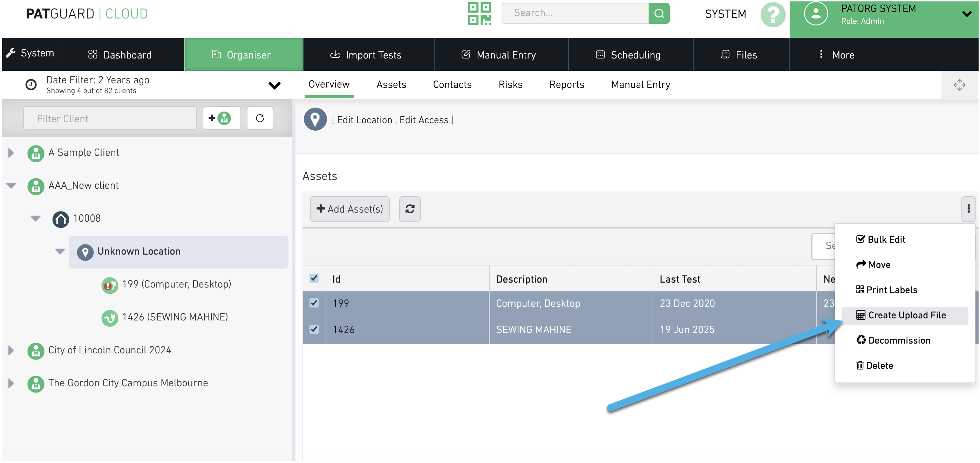Click into the Filter Client input field
The height and width of the screenshot is (463, 980).
[x=110, y=119]
